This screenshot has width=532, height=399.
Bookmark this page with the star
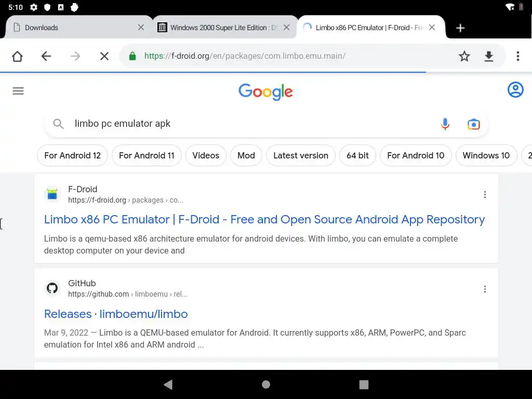pos(464,56)
